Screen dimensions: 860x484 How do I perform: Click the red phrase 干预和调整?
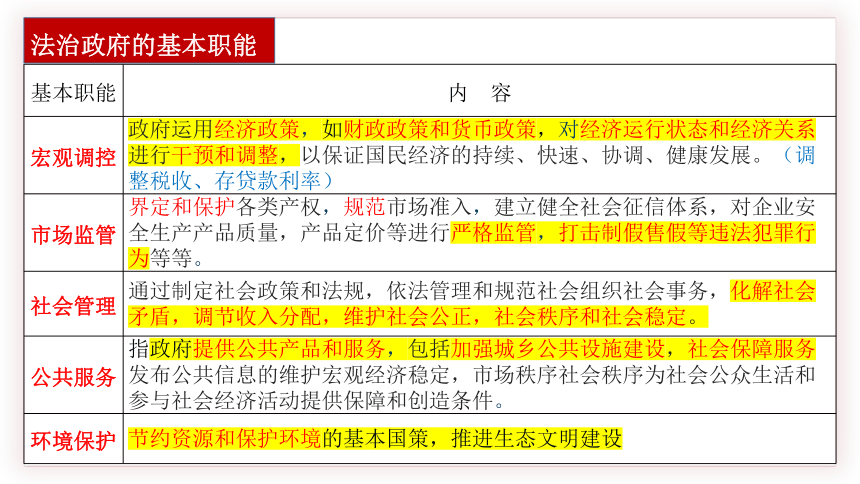click(225, 155)
